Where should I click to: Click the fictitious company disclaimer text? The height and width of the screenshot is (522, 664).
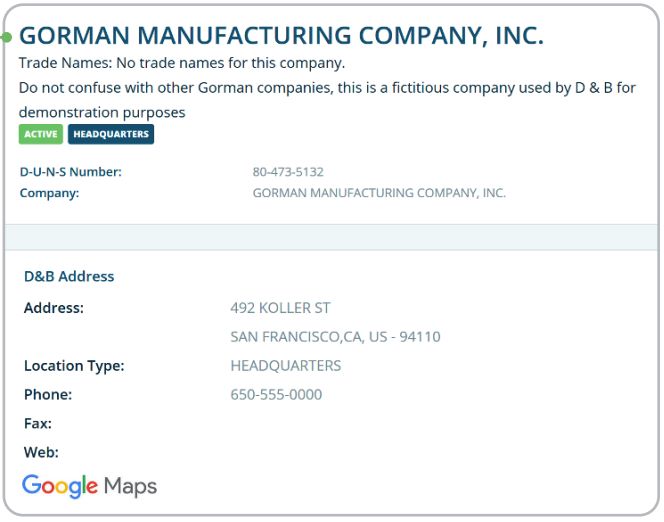327,100
